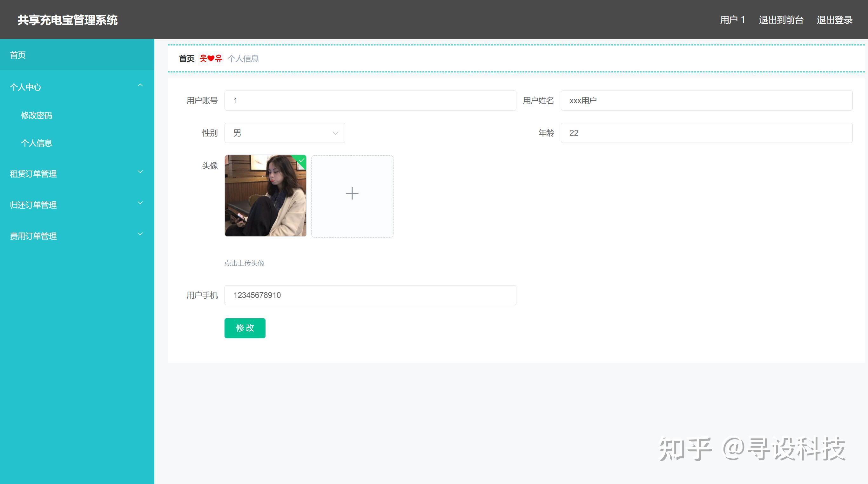Click the red heart icon in the breadcrumb
Image resolution: width=868 pixels, height=484 pixels.
click(x=211, y=58)
